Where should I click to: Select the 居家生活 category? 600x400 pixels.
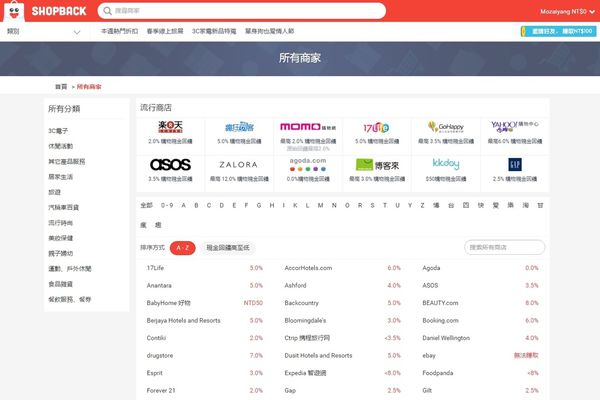pyautogui.click(x=60, y=177)
